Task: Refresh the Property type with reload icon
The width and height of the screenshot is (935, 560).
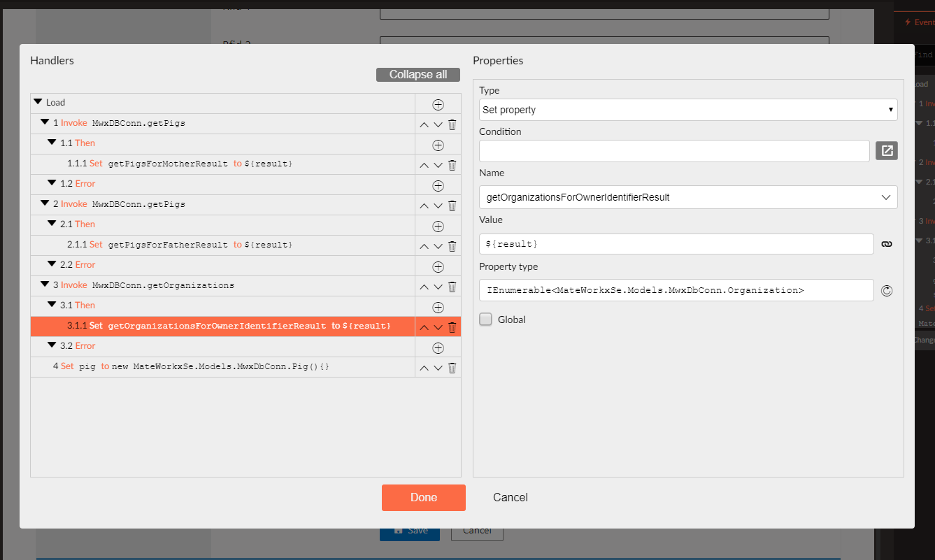Action: pyautogui.click(x=887, y=291)
